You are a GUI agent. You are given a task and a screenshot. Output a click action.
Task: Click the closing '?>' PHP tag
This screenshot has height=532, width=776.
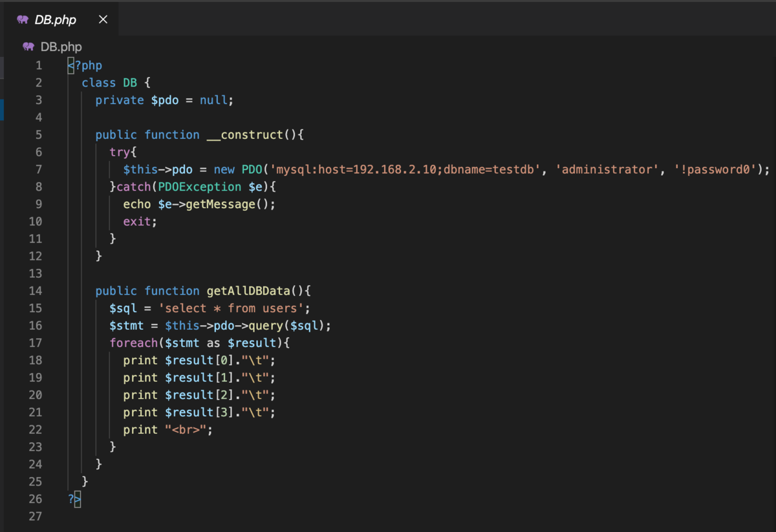tap(74, 499)
